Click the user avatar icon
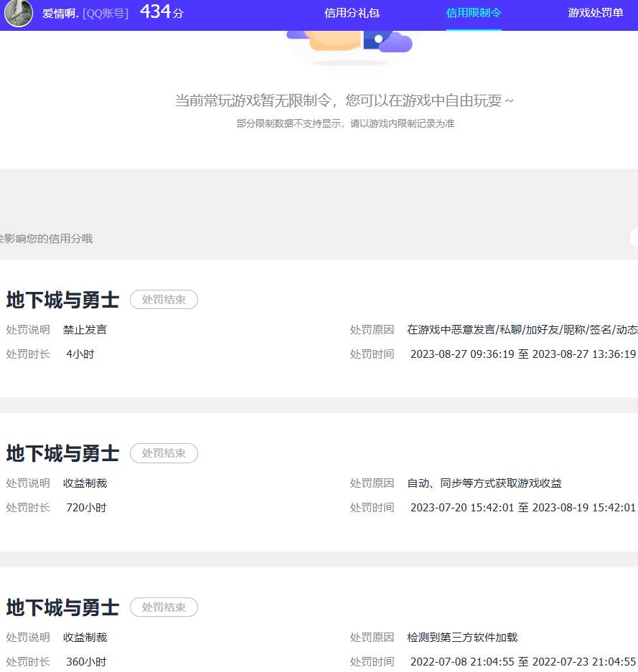 (18, 14)
